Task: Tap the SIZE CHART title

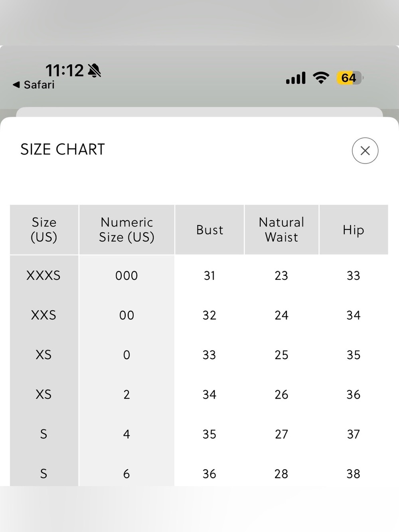Action: click(x=63, y=149)
